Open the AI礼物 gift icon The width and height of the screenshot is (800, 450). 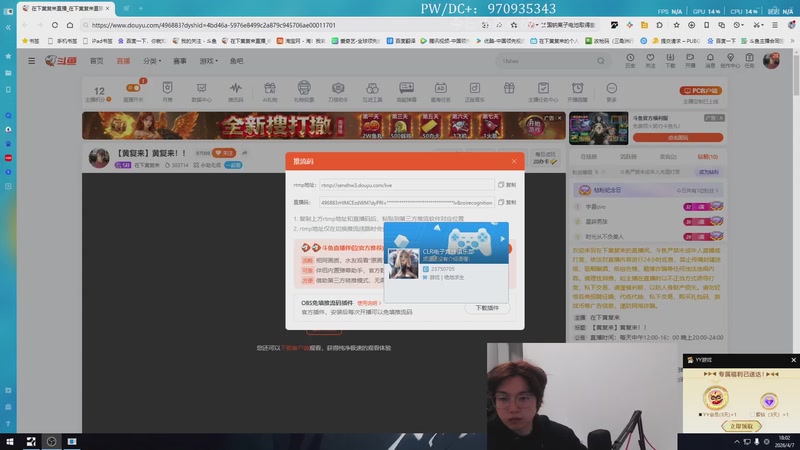[x=270, y=88]
